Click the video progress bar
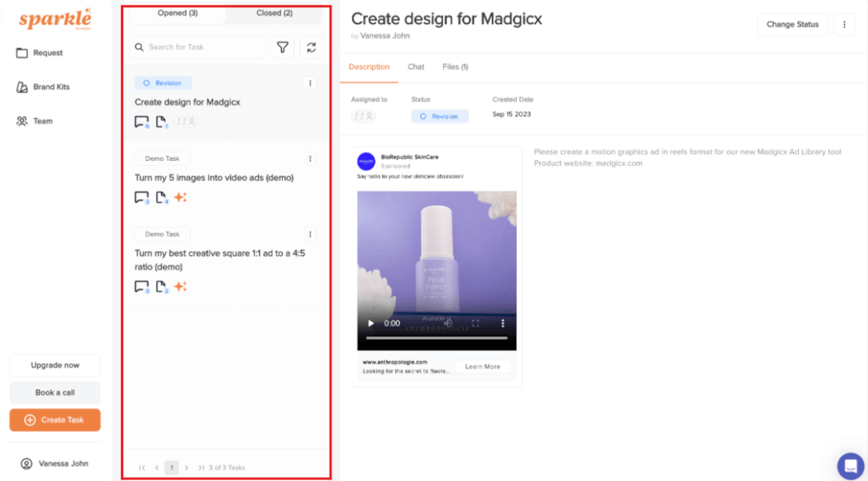 [x=436, y=338]
